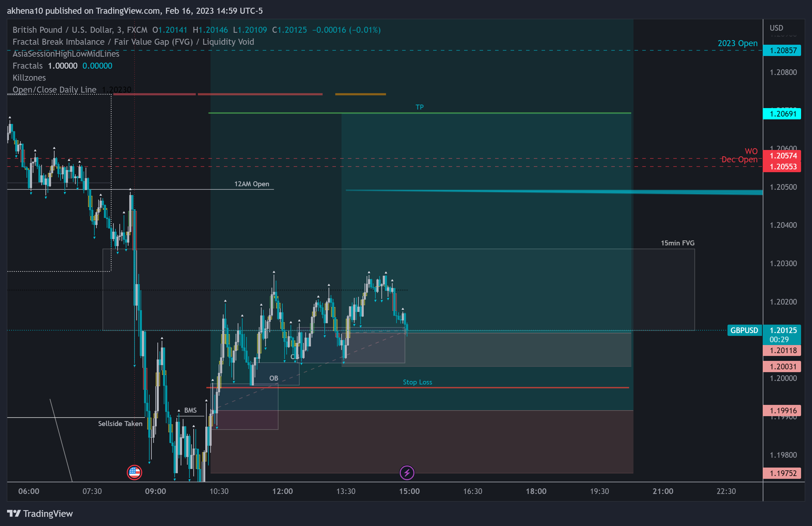Click the British Pound / U.S. Dollar symbol title

point(80,30)
